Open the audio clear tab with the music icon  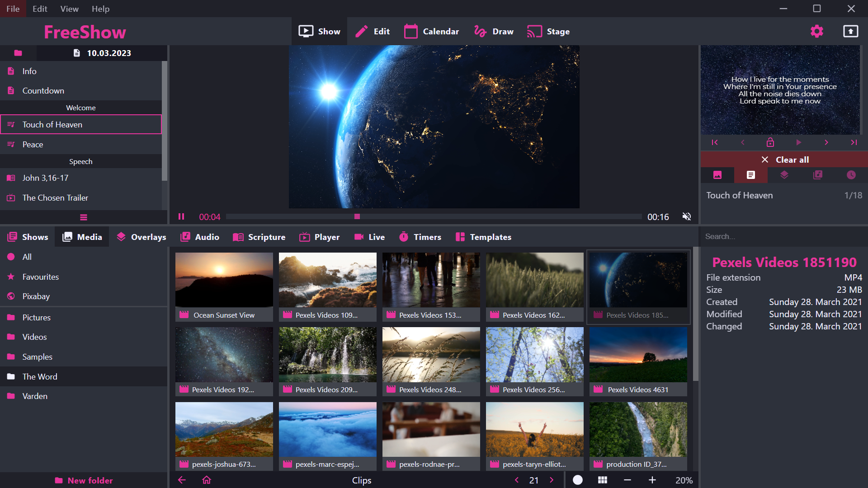point(818,175)
